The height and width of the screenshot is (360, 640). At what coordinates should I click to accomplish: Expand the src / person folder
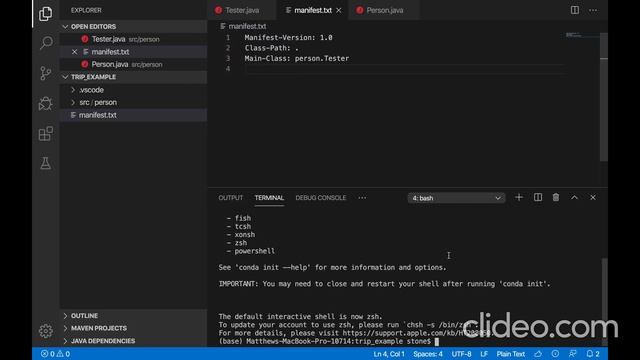click(x=134, y=102)
